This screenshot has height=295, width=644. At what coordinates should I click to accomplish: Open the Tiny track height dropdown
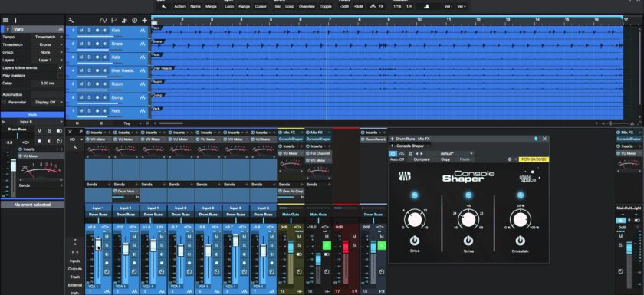click(130, 123)
